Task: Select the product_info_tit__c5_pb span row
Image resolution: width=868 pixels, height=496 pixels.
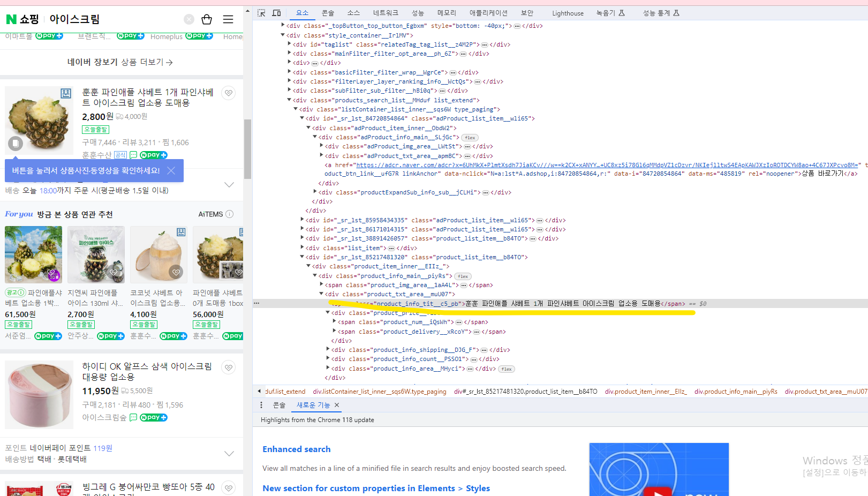Action: (x=560, y=303)
